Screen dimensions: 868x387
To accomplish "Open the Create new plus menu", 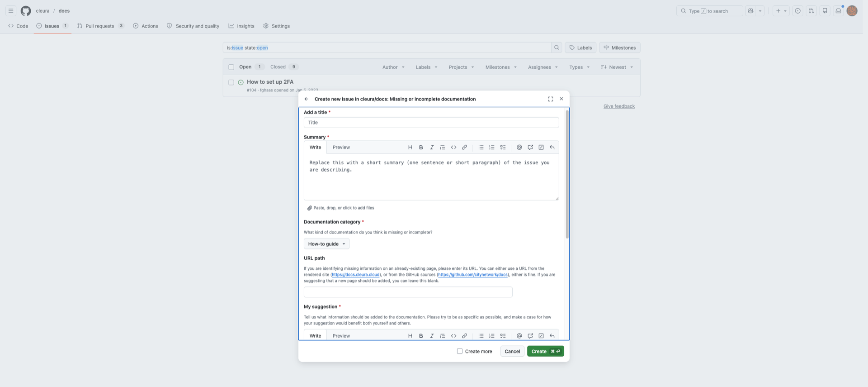I will (781, 11).
